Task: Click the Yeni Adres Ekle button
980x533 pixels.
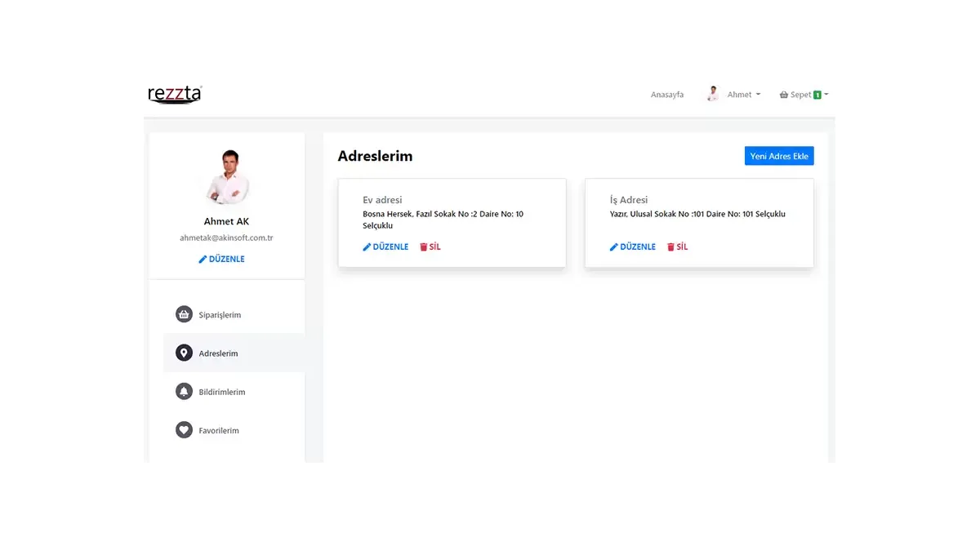Action: 779,156
